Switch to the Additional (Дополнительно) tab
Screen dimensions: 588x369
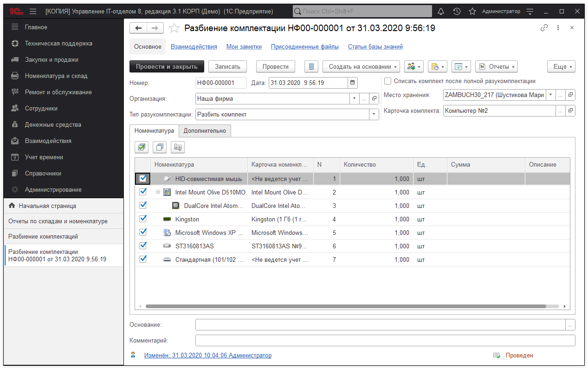click(x=205, y=131)
